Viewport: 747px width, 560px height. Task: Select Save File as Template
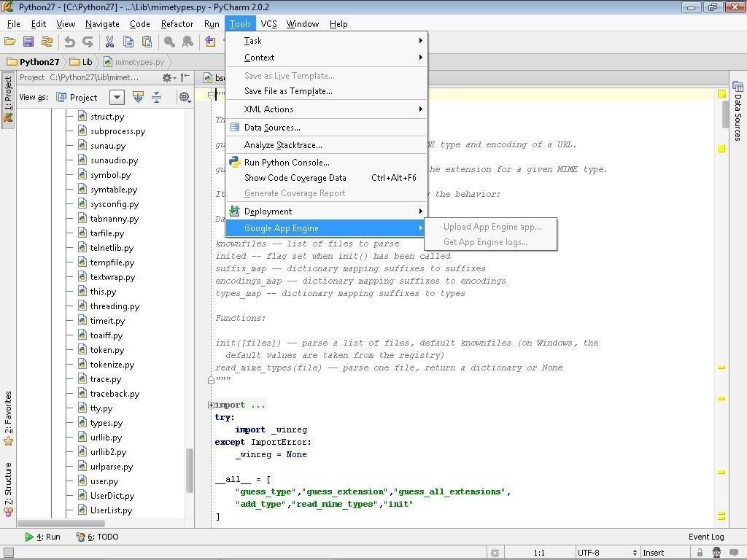tap(327, 91)
